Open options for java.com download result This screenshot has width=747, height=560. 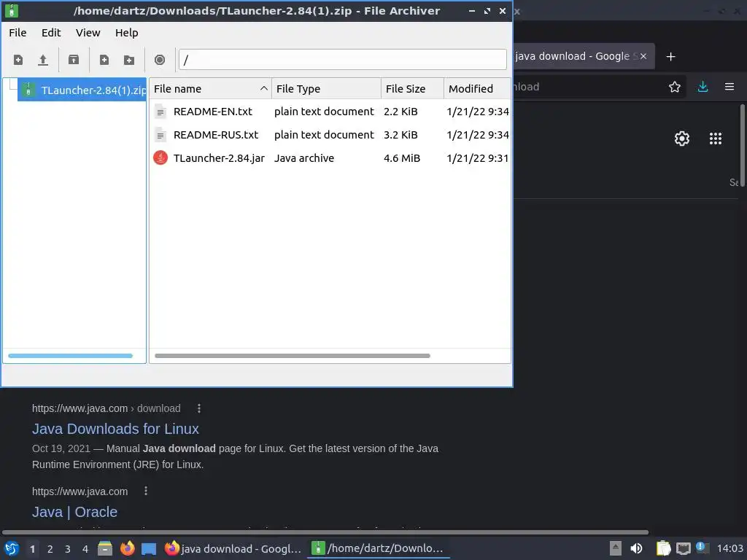pos(199,408)
